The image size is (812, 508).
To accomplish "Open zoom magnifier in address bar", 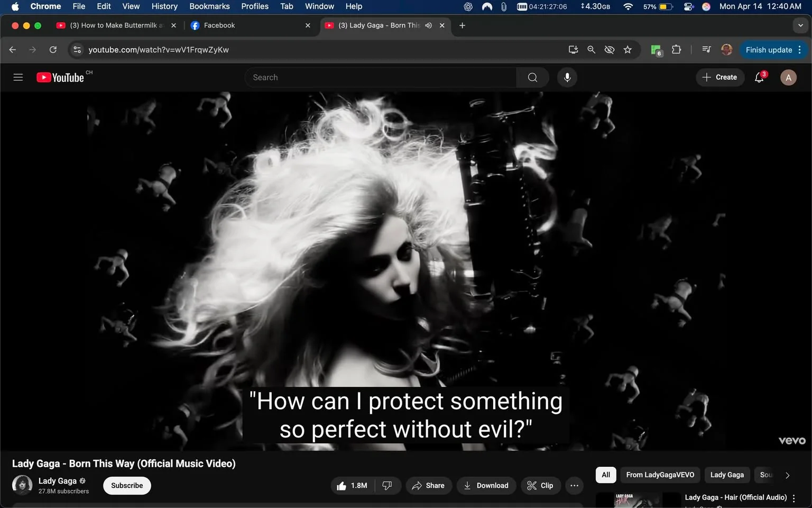I will click(591, 50).
